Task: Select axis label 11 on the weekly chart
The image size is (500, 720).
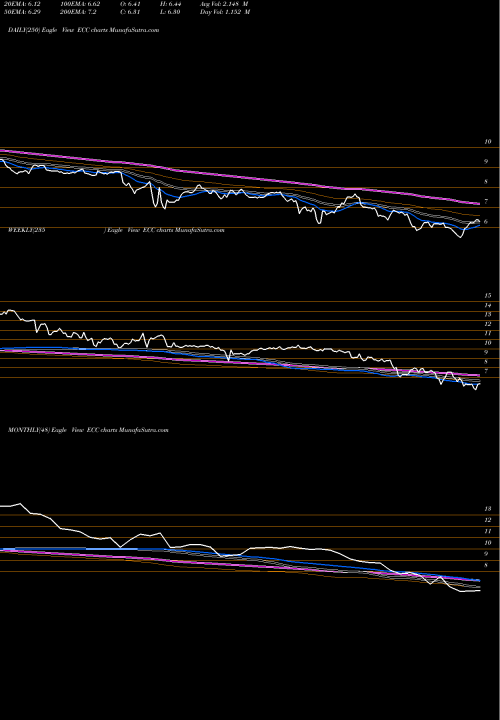Action: [488, 333]
